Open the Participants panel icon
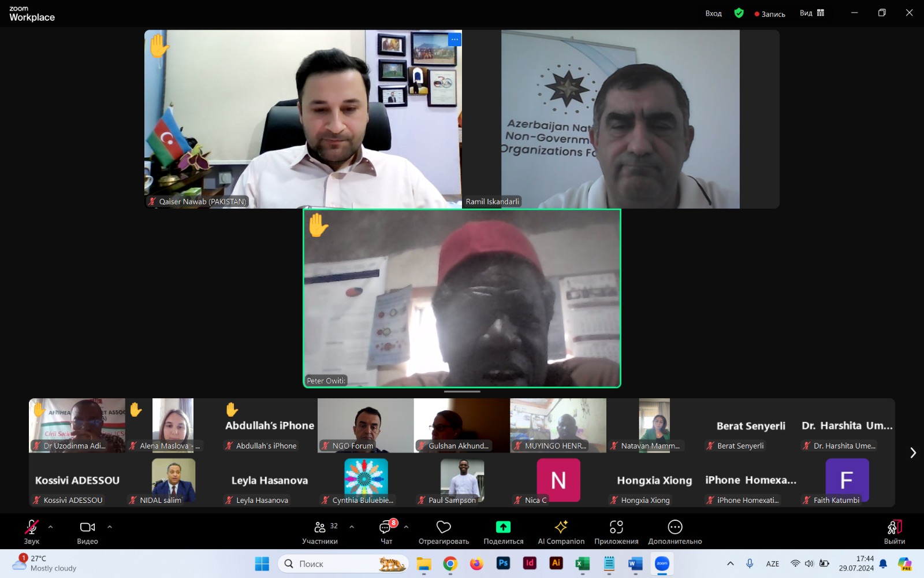924x578 pixels. [x=319, y=527]
